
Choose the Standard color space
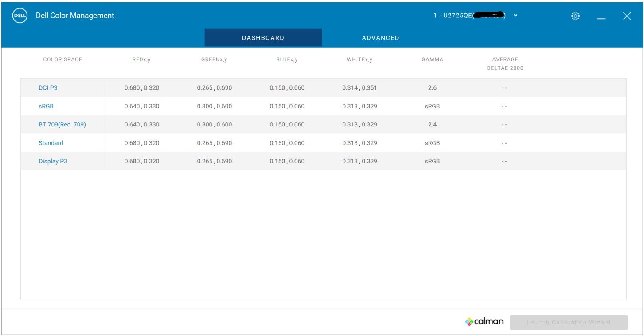[51, 143]
